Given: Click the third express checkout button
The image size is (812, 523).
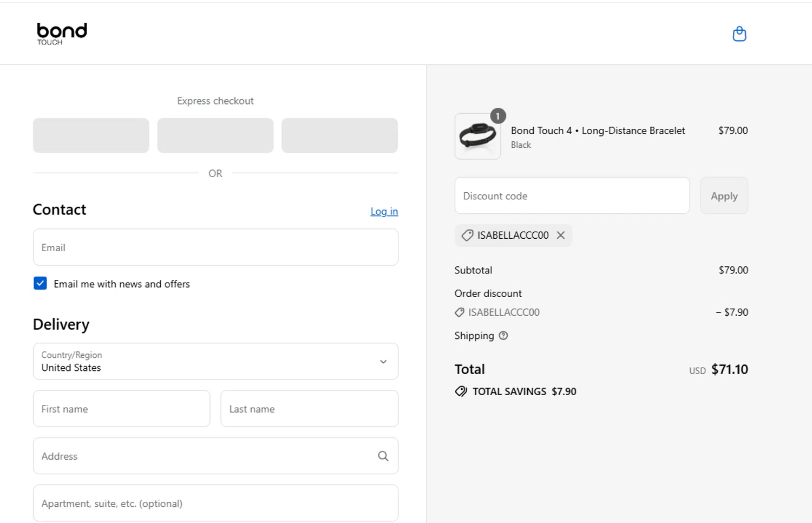Looking at the screenshot, I should click(x=339, y=135).
